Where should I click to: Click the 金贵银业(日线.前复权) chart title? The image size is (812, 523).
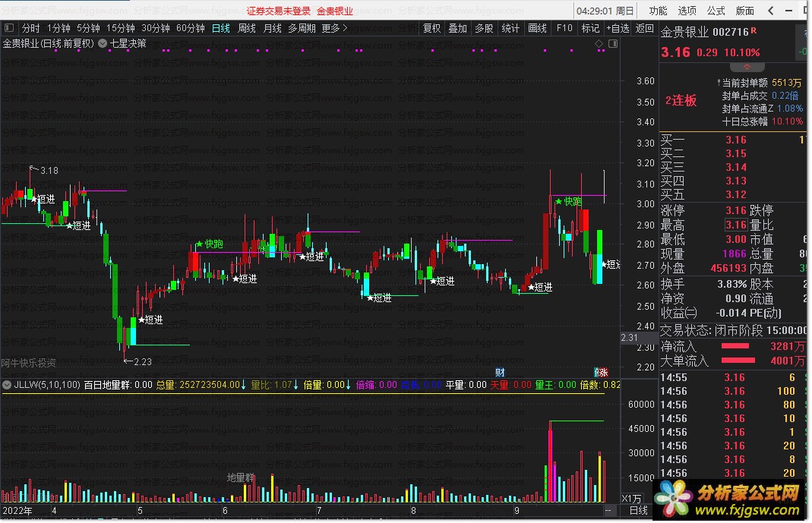pos(48,43)
